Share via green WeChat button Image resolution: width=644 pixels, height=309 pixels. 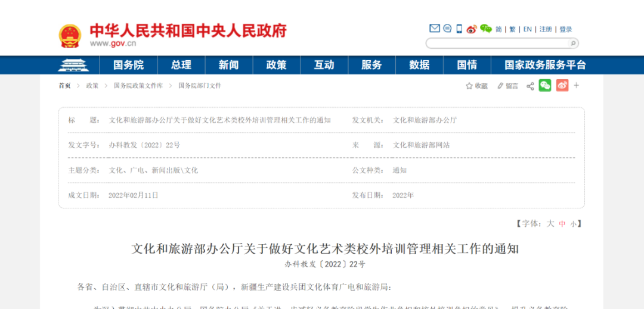(x=545, y=85)
